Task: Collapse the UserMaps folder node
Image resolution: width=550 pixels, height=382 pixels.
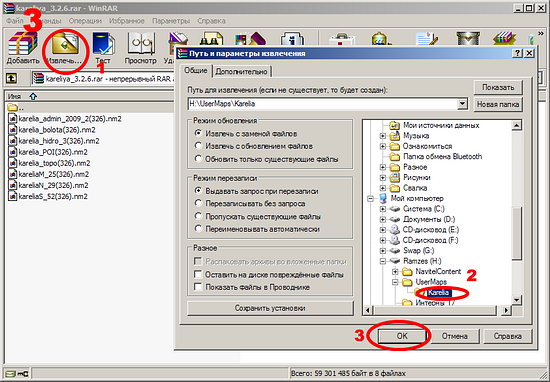Action: (x=395, y=282)
